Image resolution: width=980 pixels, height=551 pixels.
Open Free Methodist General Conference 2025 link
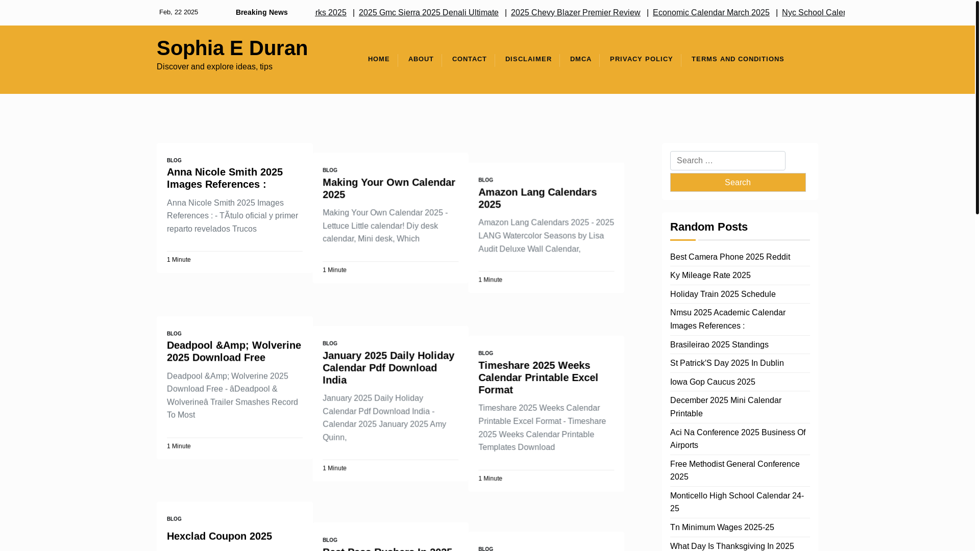tap(734, 470)
